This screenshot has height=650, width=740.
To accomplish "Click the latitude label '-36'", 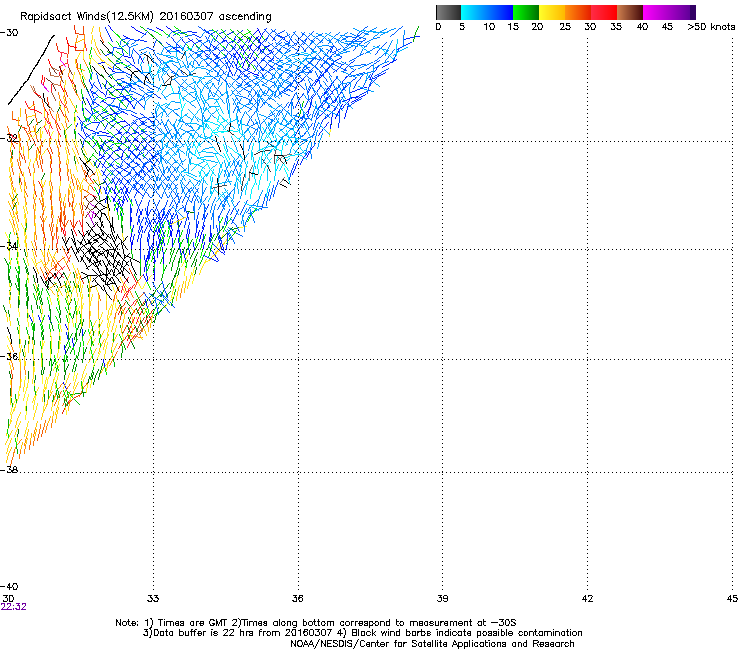I will 9,356.
